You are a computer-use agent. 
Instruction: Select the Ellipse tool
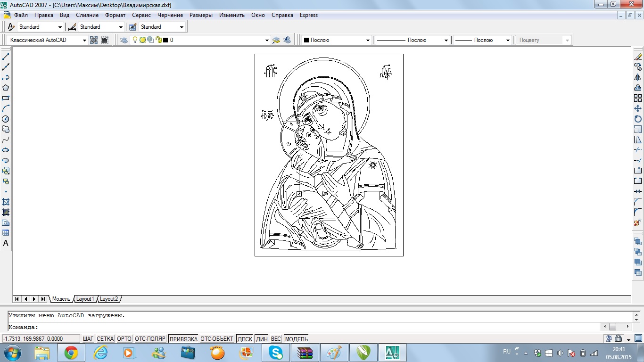[x=6, y=150]
